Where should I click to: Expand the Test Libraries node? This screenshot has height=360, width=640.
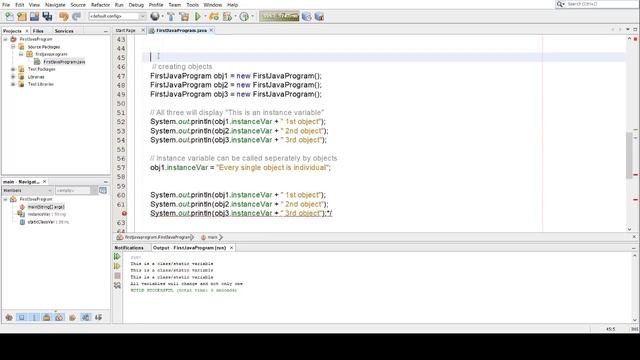(x=13, y=84)
